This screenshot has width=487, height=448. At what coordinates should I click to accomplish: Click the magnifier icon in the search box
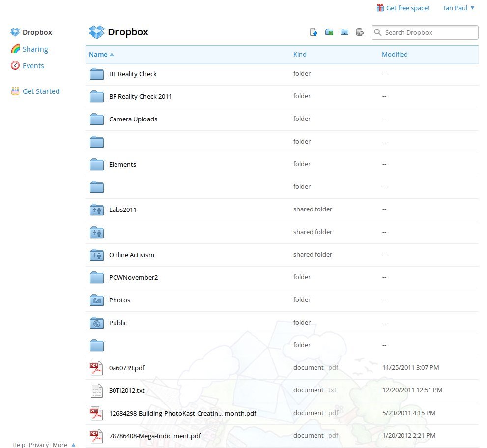[378, 32]
